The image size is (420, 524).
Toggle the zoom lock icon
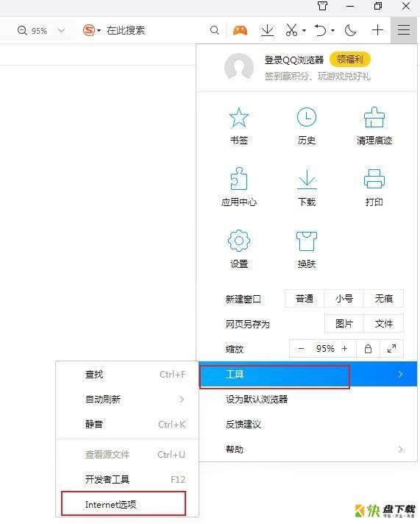(368, 349)
